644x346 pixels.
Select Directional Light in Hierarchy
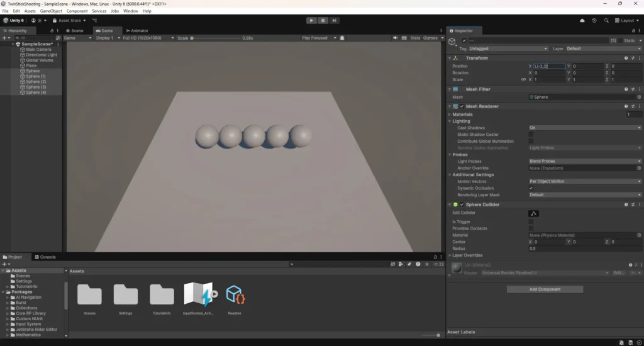point(41,55)
